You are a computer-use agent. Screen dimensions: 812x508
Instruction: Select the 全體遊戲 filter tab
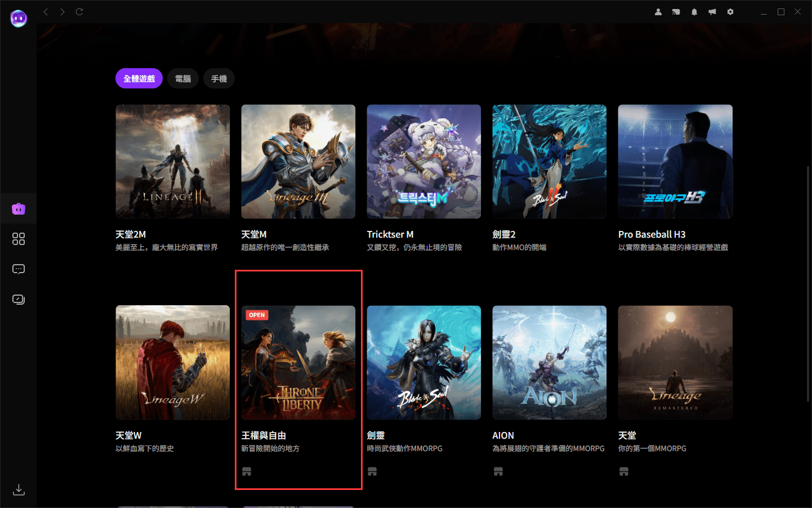click(139, 79)
